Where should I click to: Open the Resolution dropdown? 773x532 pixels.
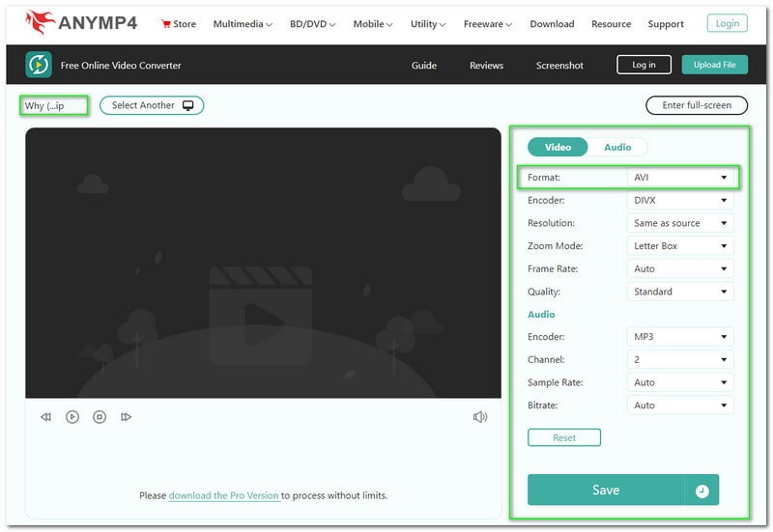[x=680, y=223]
